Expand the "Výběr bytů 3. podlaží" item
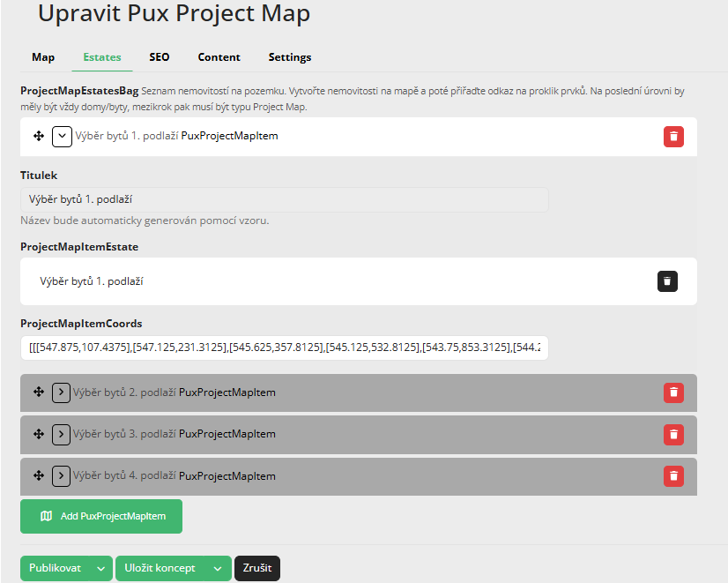 click(x=61, y=434)
